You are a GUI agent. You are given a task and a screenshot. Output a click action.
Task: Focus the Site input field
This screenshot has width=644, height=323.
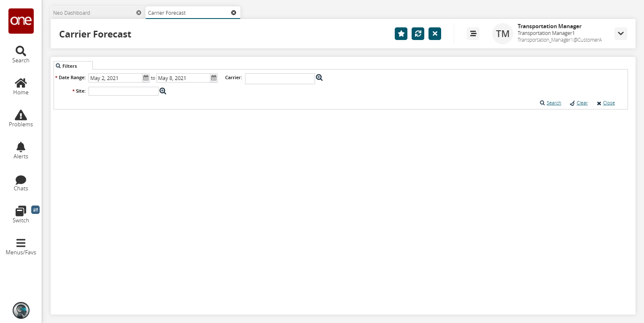124,91
